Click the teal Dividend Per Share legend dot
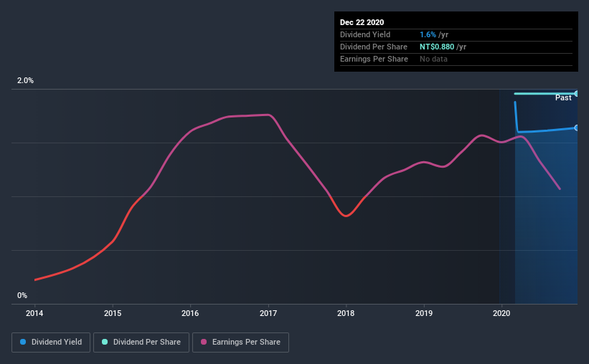Screen dimensions: 589x364 105,343
